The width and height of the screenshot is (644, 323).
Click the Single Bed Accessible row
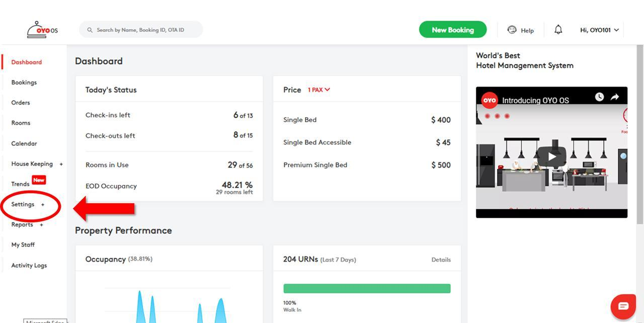coord(367,142)
